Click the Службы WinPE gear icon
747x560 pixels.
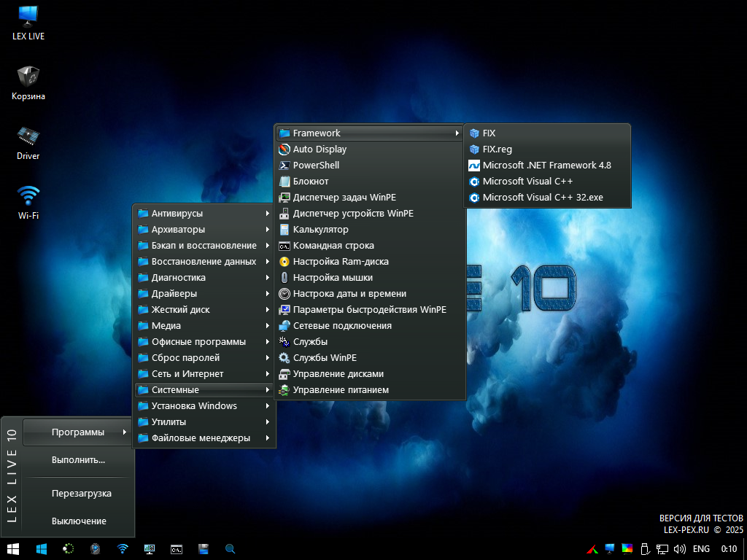click(x=285, y=358)
